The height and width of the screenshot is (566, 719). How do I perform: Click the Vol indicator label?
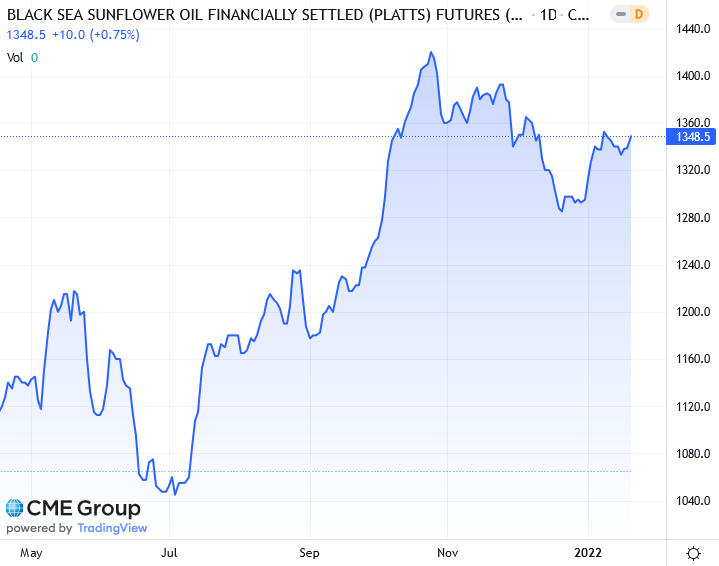[15, 57]
